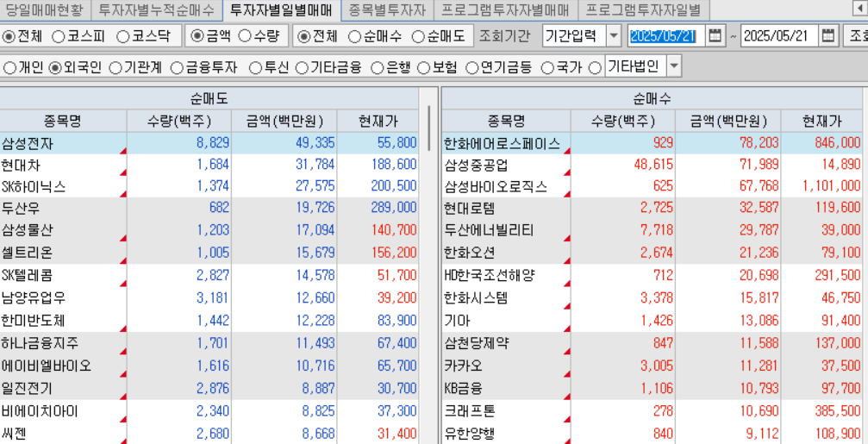Sort by 순매도 수량(백주) column header
This screenshot has height=444, width=868.
(179, 121)
